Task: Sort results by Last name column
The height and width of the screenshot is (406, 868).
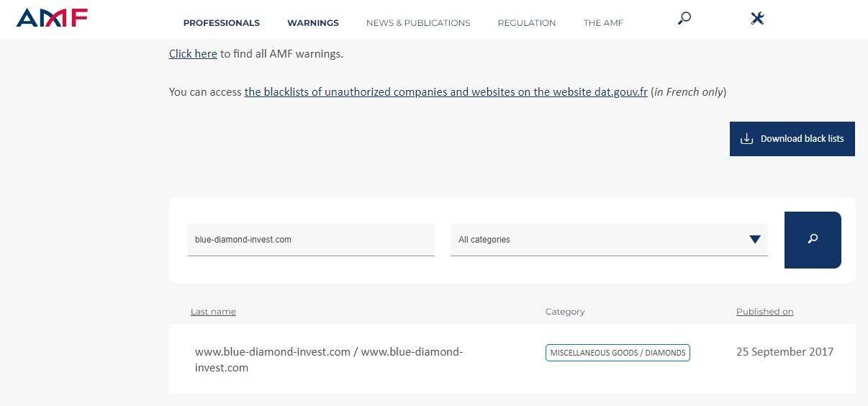Action: 213,312
